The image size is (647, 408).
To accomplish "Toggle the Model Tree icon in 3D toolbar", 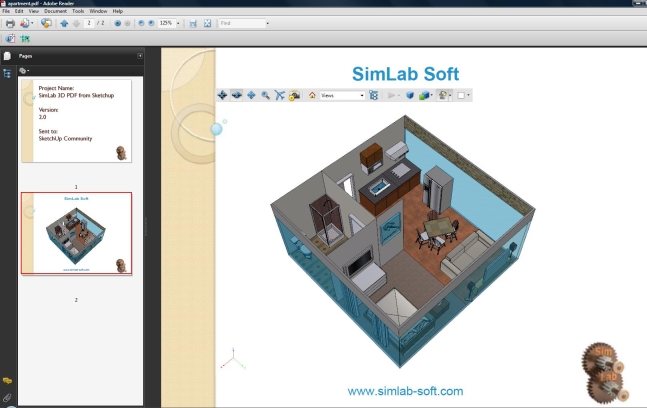I will click(x=373, y=95).
